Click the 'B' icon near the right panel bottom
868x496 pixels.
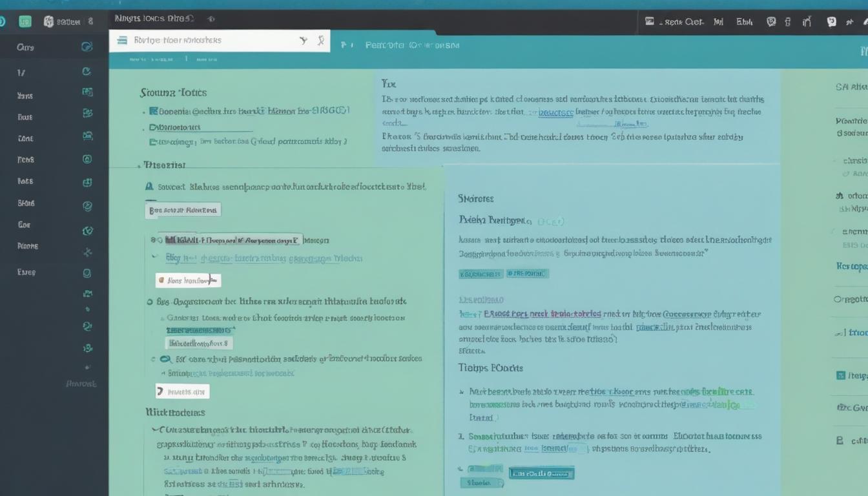840,440
